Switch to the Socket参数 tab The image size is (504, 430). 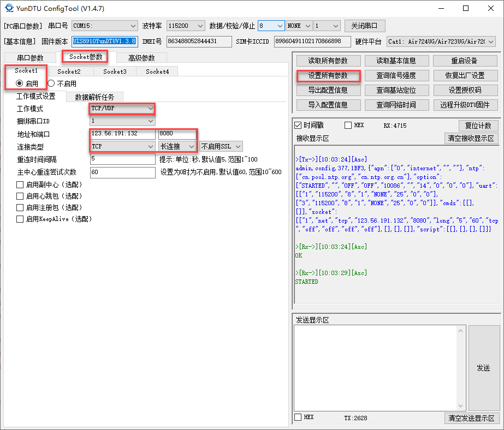point(86,57)
